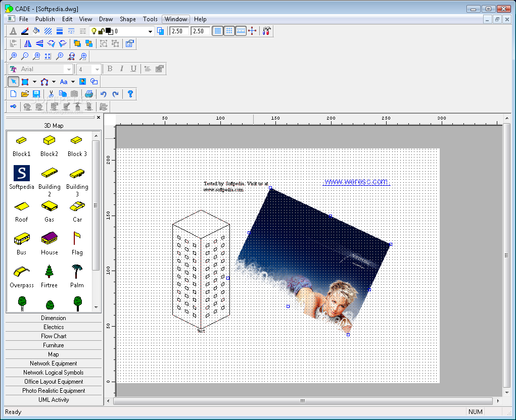This screenshot has height=420, width=516.
Task: Open the Publish menu
Action: (x=45, y=19)
